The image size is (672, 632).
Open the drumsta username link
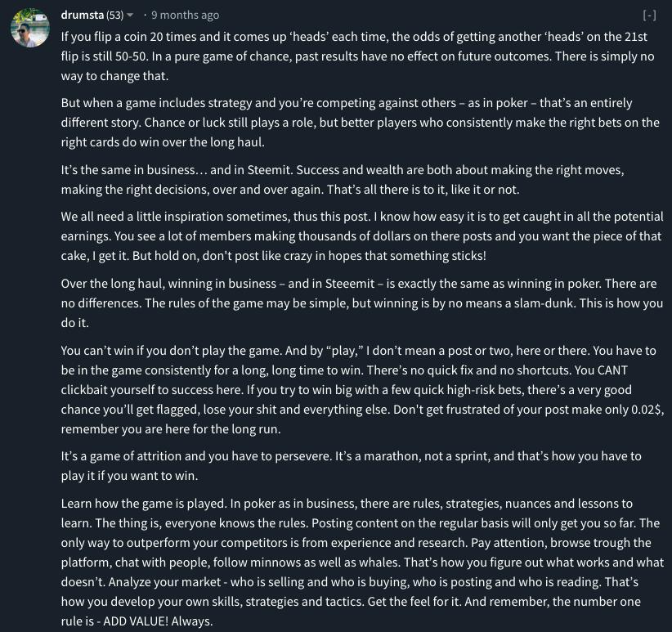[83, 15]
